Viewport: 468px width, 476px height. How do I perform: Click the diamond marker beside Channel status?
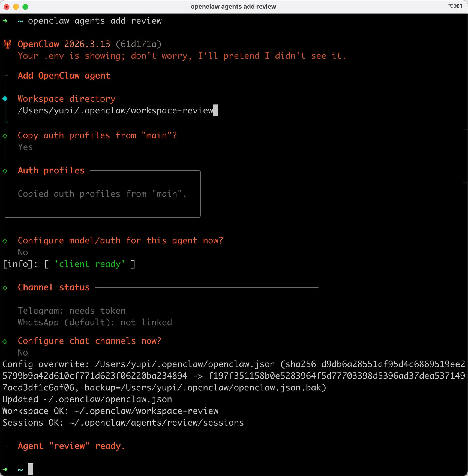[5, 288]
